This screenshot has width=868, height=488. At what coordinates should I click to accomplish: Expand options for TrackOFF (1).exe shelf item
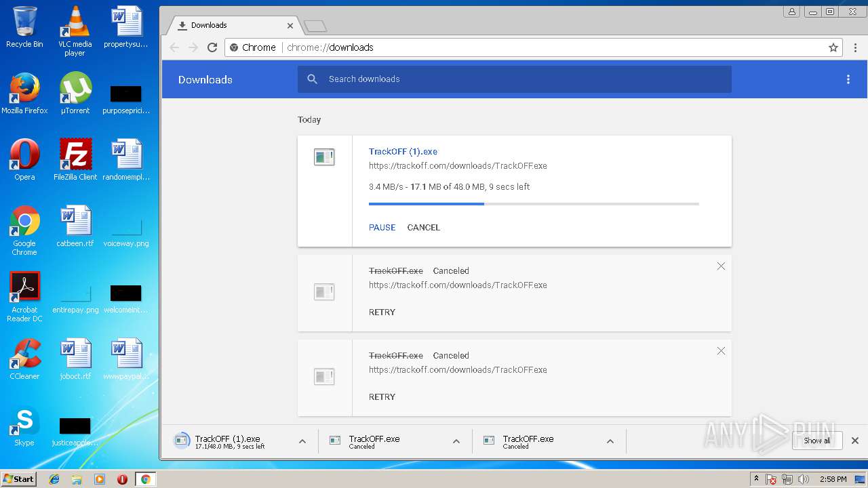click(x=302, y=441)
